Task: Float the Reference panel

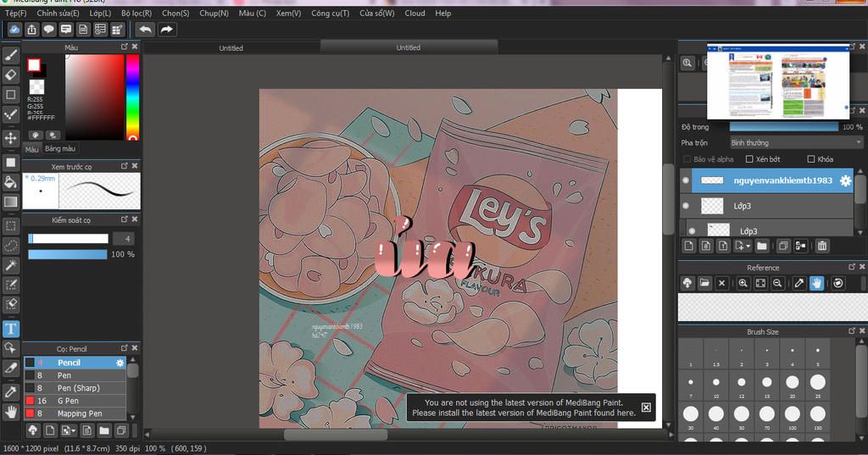Action: (851, 268)
